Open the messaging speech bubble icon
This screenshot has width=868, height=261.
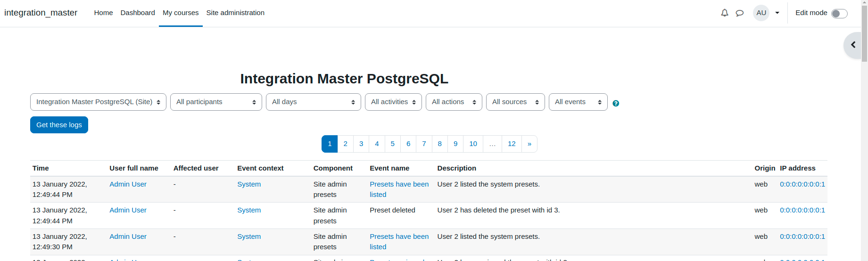740,13
